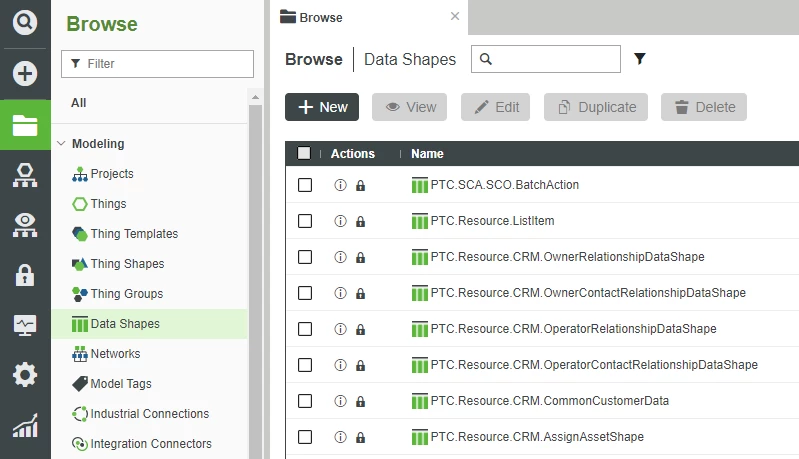Click info icon for PTC.Resource.ListItem
Image resolution: width=799 pixels, height=459 pixels.
coord(340,221)
